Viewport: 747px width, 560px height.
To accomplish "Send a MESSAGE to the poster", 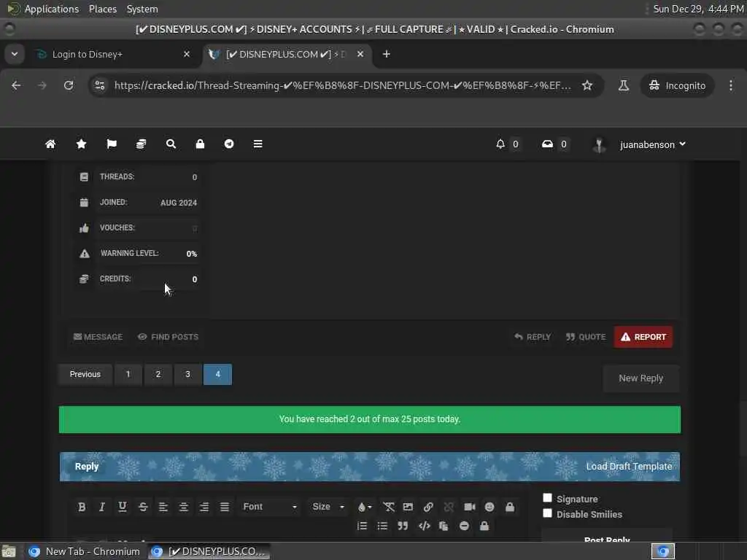I will click(x=98, y=337).
